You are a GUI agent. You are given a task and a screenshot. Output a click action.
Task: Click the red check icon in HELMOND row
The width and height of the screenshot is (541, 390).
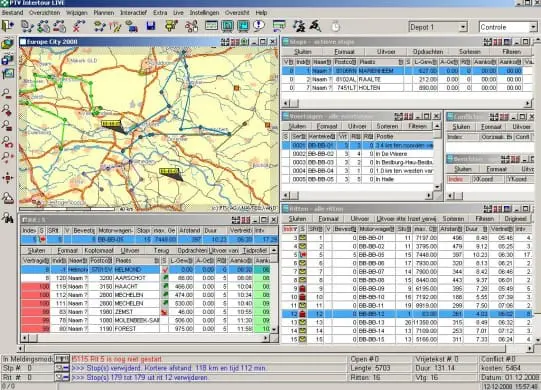(165, 270)
